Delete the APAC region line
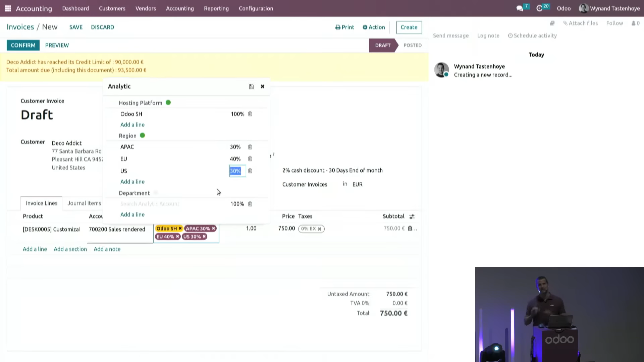This screenshot has height=362, width=644. (x=250, y=147)
